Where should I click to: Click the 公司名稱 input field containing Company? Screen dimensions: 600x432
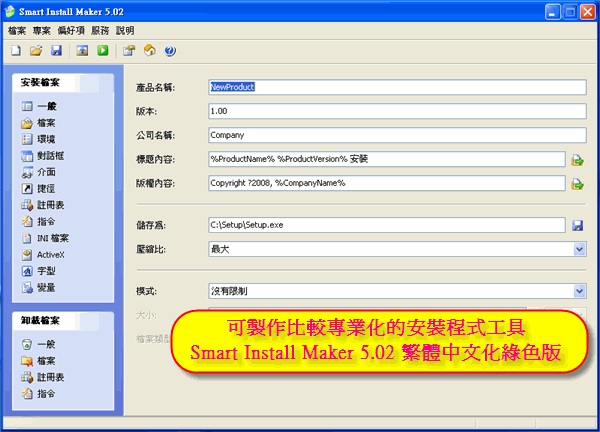click(395, 135)
